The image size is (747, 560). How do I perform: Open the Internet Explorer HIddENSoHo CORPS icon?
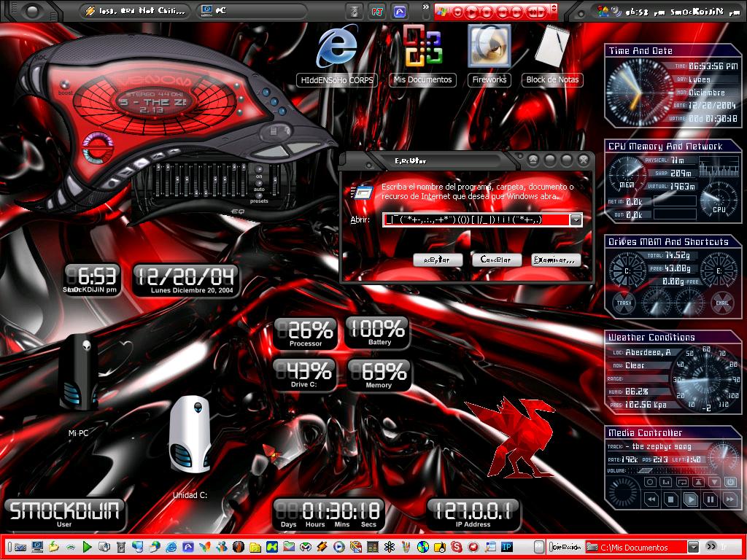pos(337,46)
